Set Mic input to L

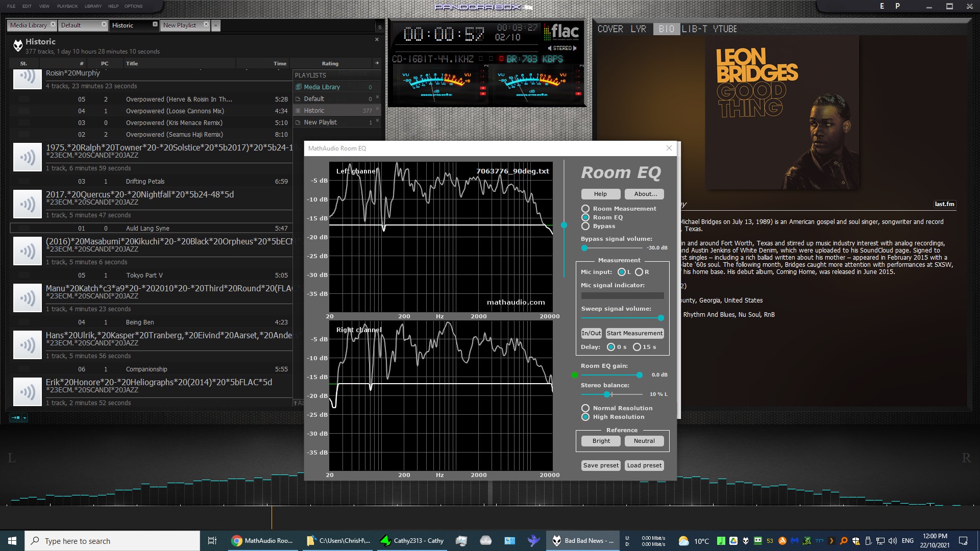[x=622, y=272]
